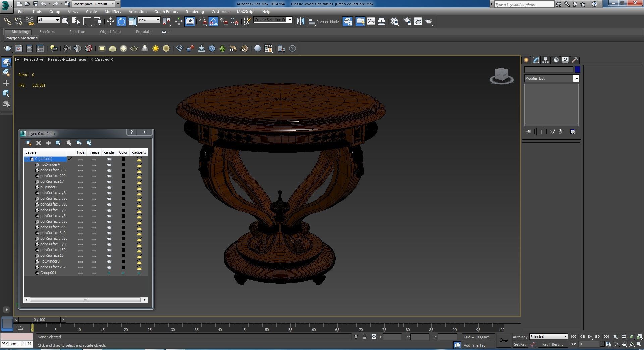Toggle Auto Key mode

(x=520, y=337)
